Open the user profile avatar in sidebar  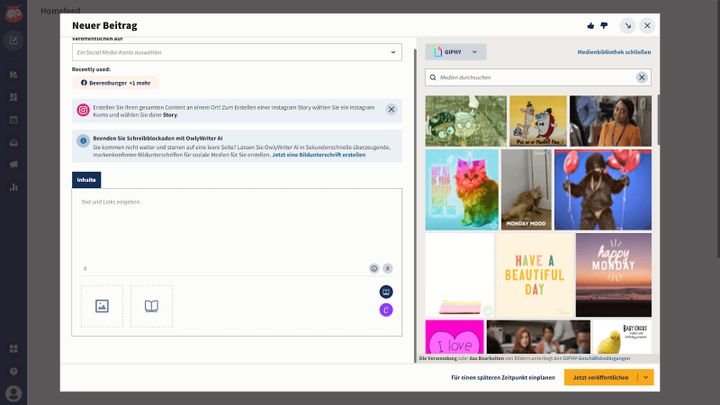click(x=13, y=394)
